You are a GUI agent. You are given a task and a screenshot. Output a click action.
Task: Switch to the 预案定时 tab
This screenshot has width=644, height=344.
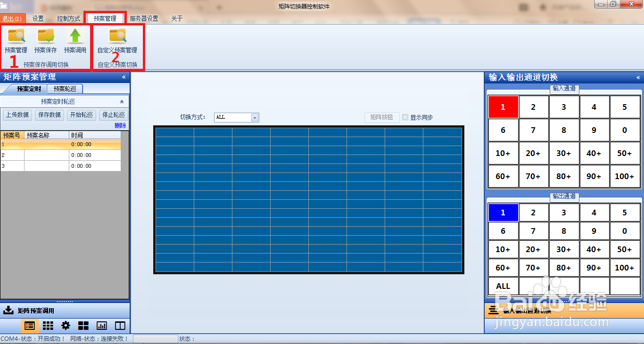29,89
